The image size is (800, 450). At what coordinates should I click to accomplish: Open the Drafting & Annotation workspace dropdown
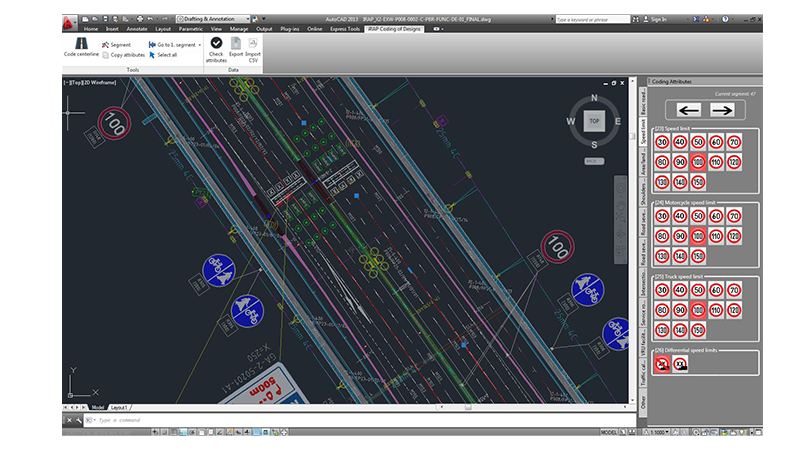pyautogui.click(x=213, y=19)
